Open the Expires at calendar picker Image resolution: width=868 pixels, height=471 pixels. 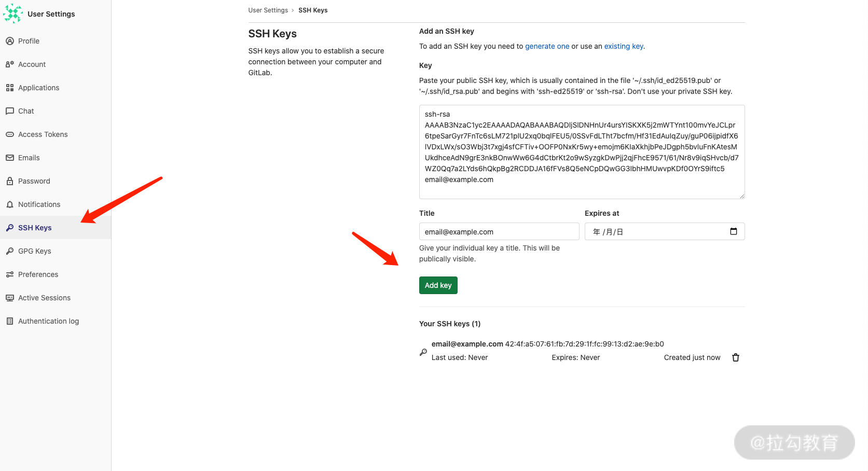click(x=733, y=231)
